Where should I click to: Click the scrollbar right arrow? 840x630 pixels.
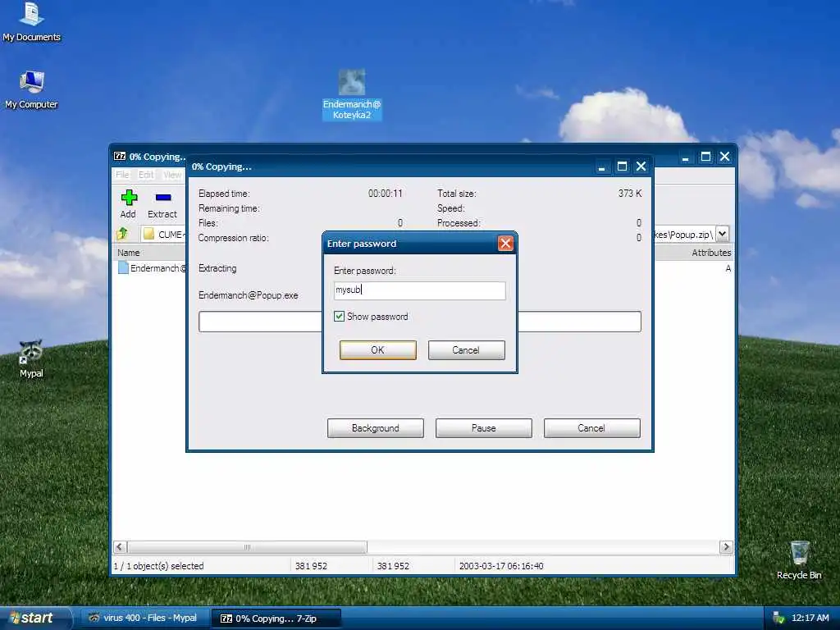pyautogui.click(x=726, y=547)
